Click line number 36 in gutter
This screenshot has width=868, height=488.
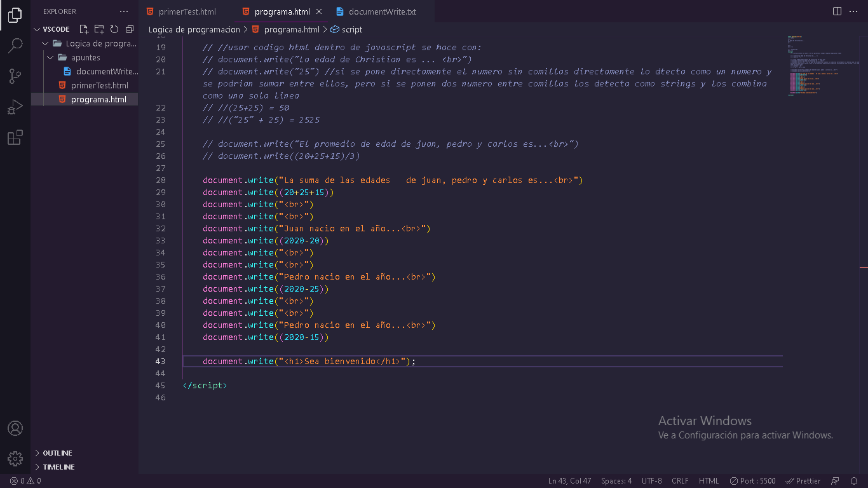coord(160,277)
